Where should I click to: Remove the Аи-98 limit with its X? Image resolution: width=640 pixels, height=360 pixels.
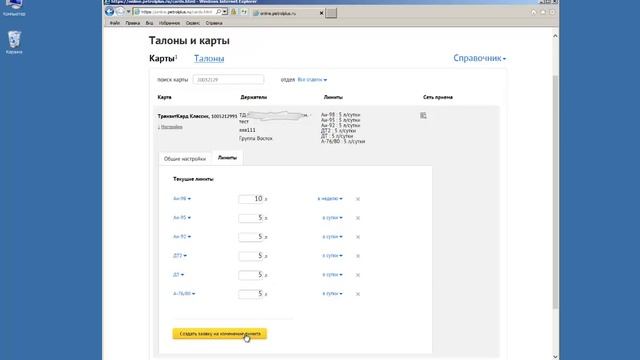pos(358,199)
